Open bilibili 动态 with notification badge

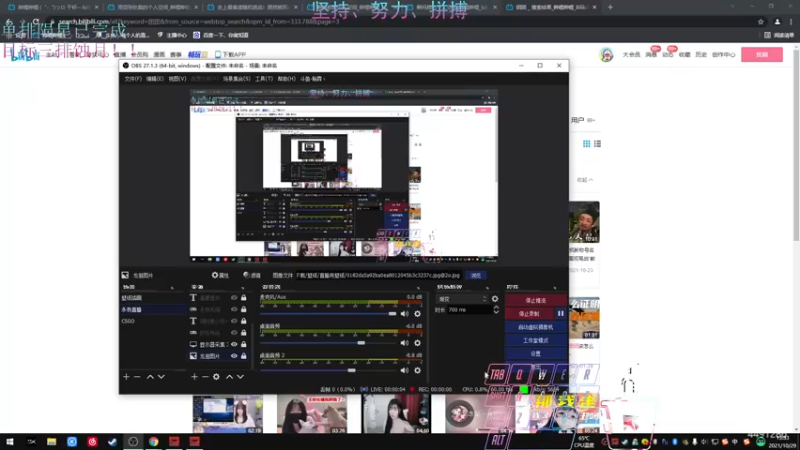(x=668, y=54)
